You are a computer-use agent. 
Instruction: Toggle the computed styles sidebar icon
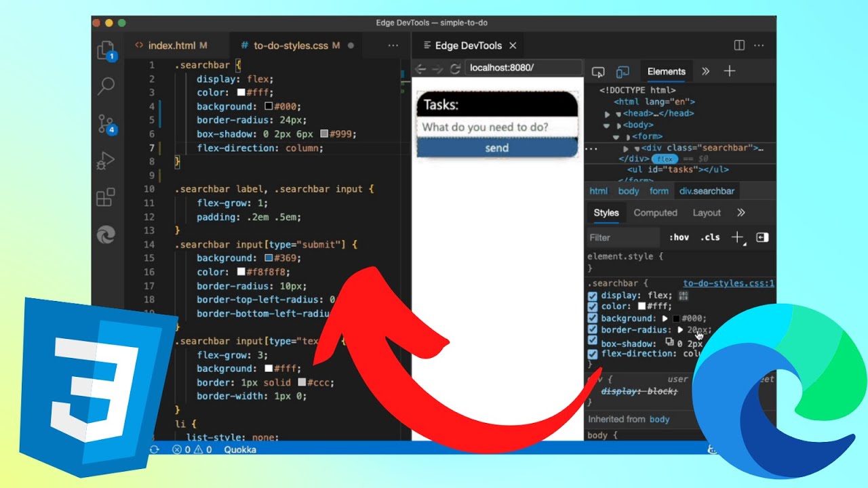(762, 237)
